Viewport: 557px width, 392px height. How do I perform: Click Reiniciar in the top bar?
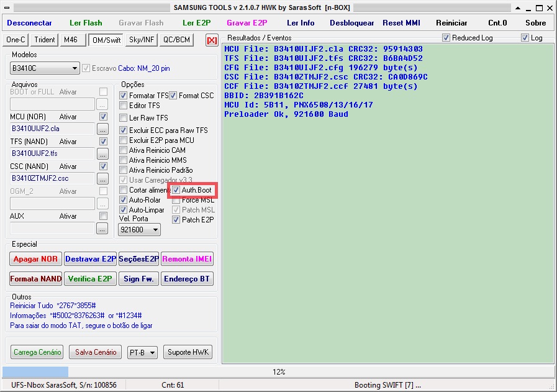(x=451, y=23)
